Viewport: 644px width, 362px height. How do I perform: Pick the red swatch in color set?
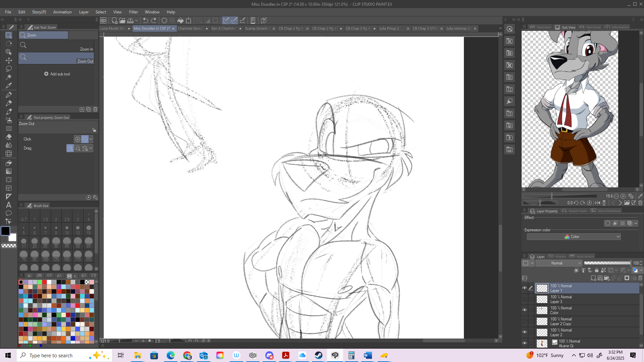tap(44, 282)
